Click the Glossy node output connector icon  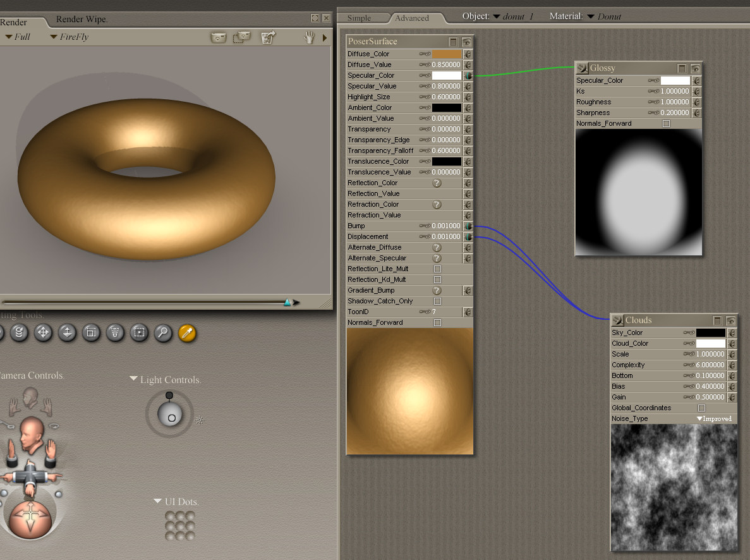click(582, 68)
